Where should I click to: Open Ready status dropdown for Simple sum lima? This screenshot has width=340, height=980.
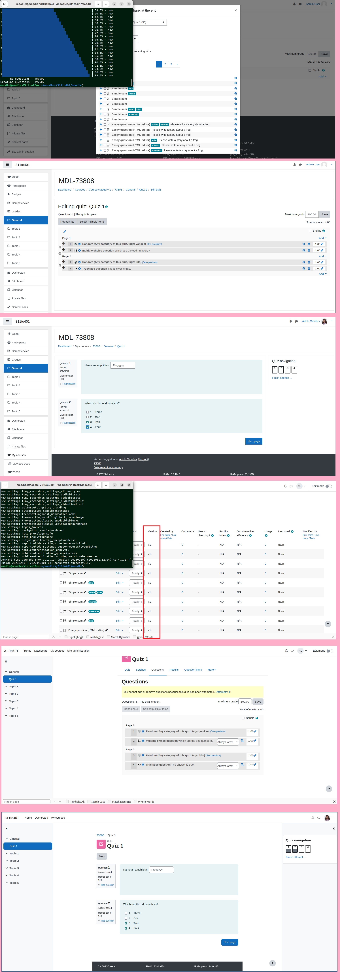tap(137, 621)
